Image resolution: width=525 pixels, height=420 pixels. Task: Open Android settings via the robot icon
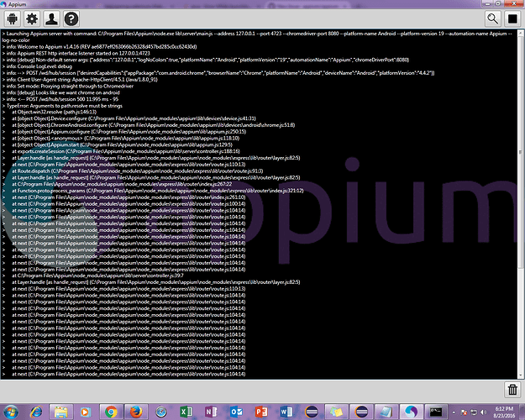[x=13, y=18]
